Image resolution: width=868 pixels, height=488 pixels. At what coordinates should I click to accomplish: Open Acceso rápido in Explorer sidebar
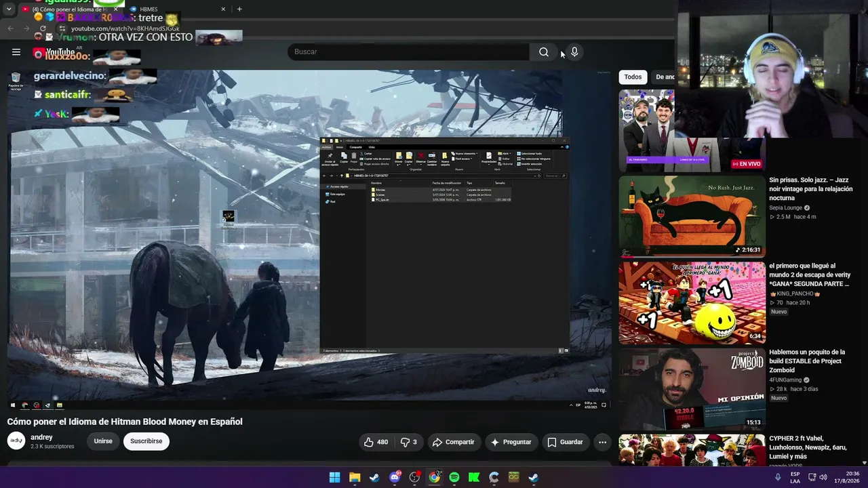pyautogui.click(x=338, y=186)
